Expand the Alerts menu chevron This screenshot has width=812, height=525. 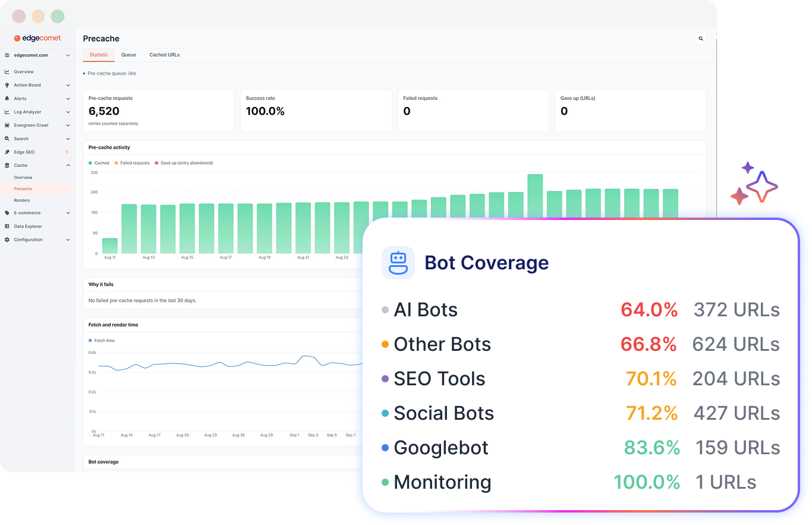click(x=68, y=99)
